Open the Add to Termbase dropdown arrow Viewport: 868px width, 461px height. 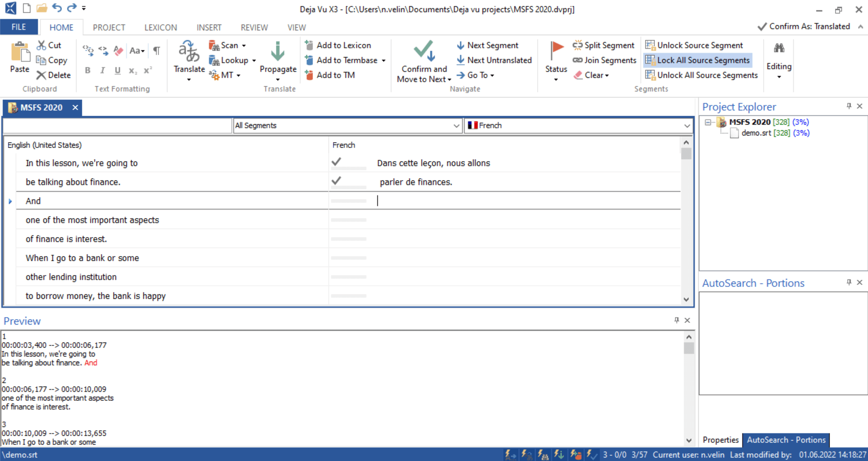pos(384,61)
